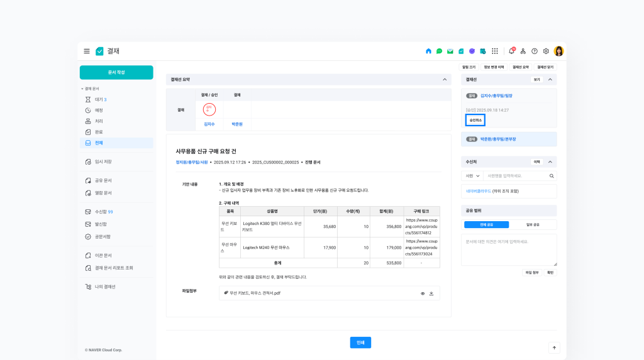Click the 문서 작성 button
The image size is (644, 360).
tap(116, 72)
